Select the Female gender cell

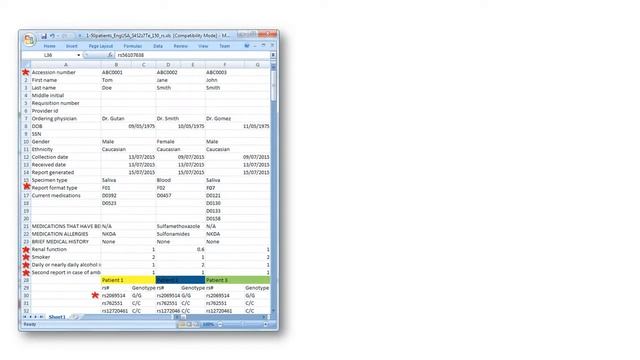click(x=168, y=142)
